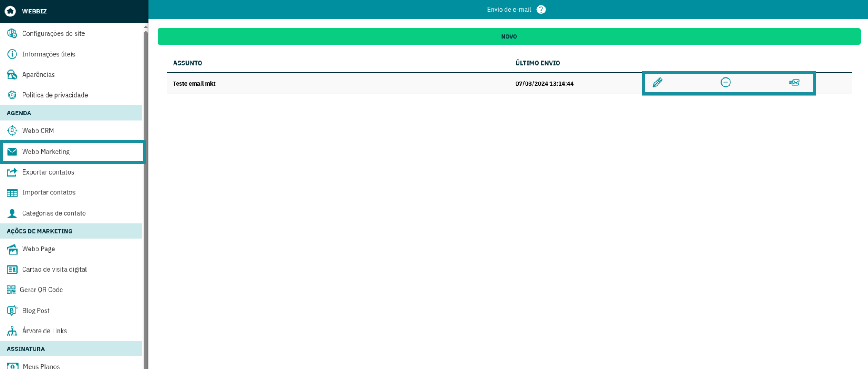Open Configurações do site
868x369 pixels.
pos(53,33)
